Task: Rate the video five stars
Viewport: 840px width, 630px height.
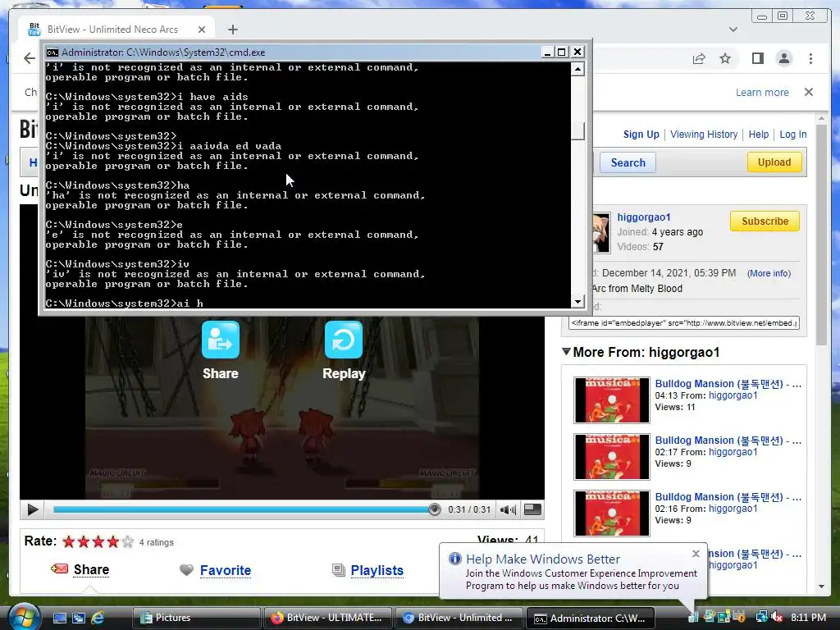Action: 127,541
